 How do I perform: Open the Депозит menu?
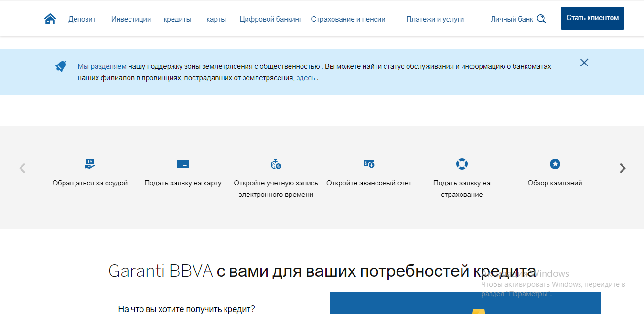(82, 19)
